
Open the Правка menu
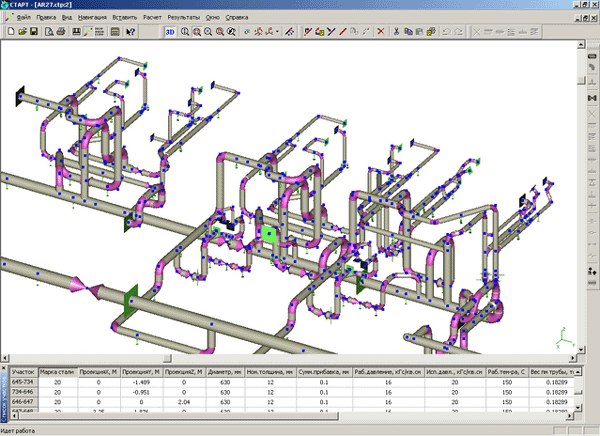pos(46,17)
